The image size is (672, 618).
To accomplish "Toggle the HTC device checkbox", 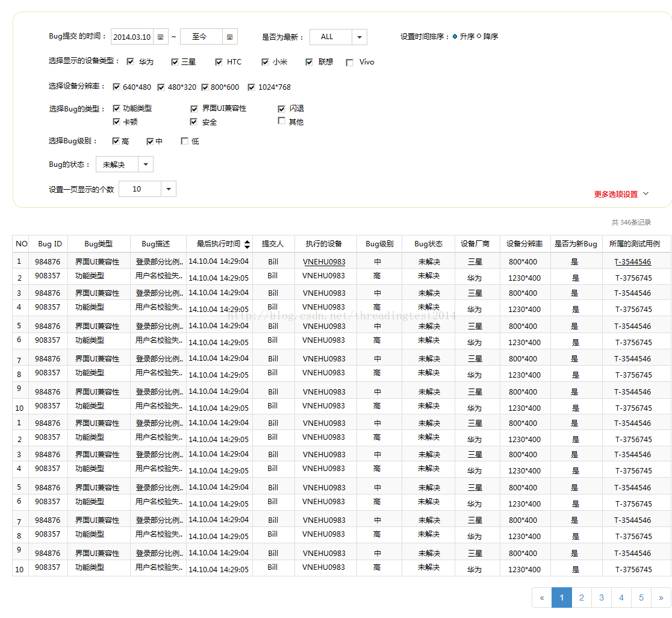I will 219,61.
